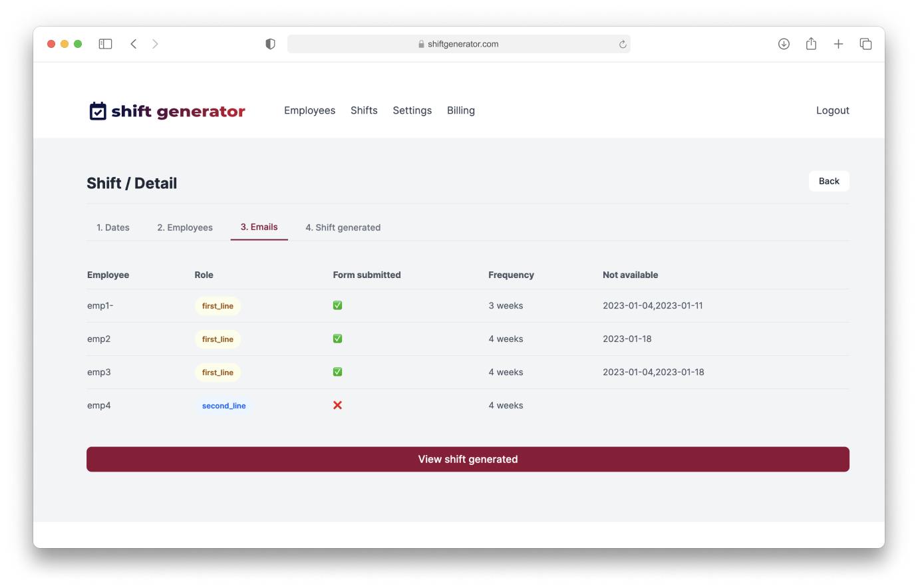Click the shift generator calendar logo
The image size is (918, 588).
(98, 111)
